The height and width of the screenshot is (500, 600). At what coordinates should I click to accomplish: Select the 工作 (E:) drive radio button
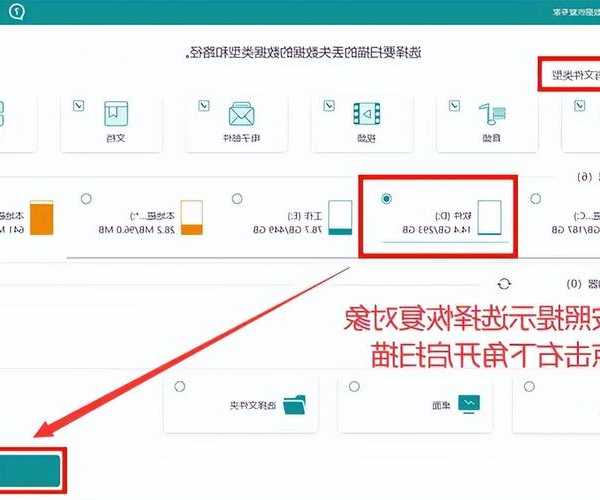[x=236, y=198]
